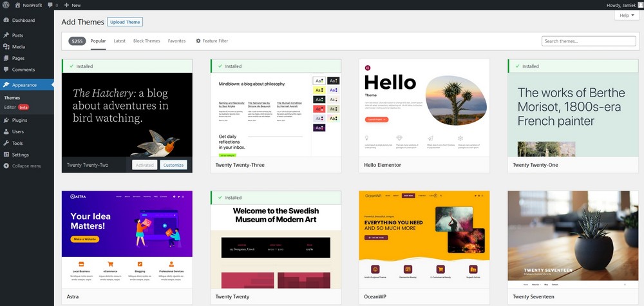Click the Collapse menu text
Screen dimensions: 644x306
click(26, 166)
